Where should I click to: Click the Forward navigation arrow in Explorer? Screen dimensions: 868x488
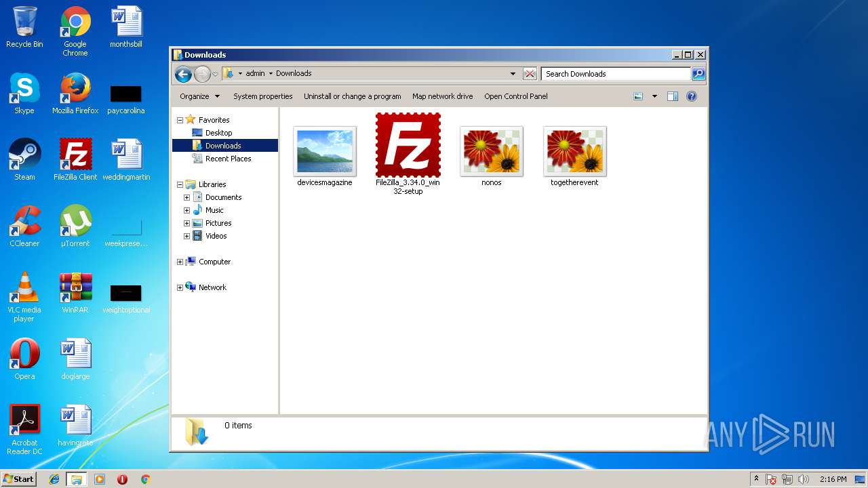[x=202, y=74]
